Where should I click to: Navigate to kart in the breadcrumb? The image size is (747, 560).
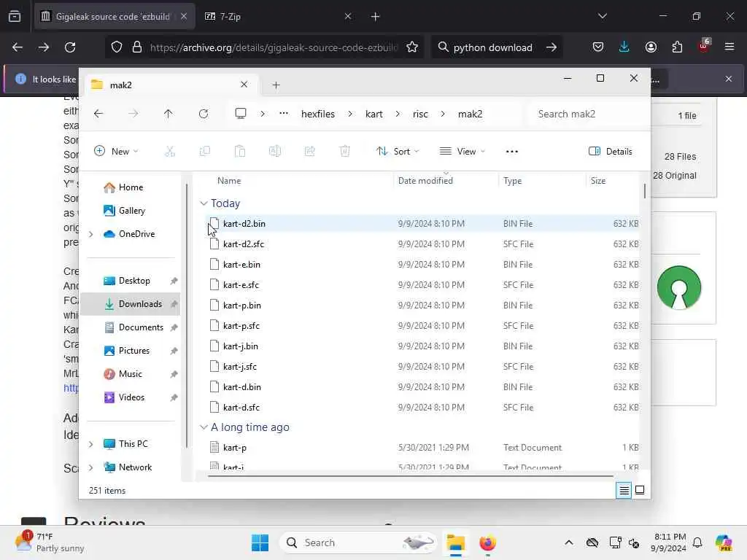pos(374,114)
